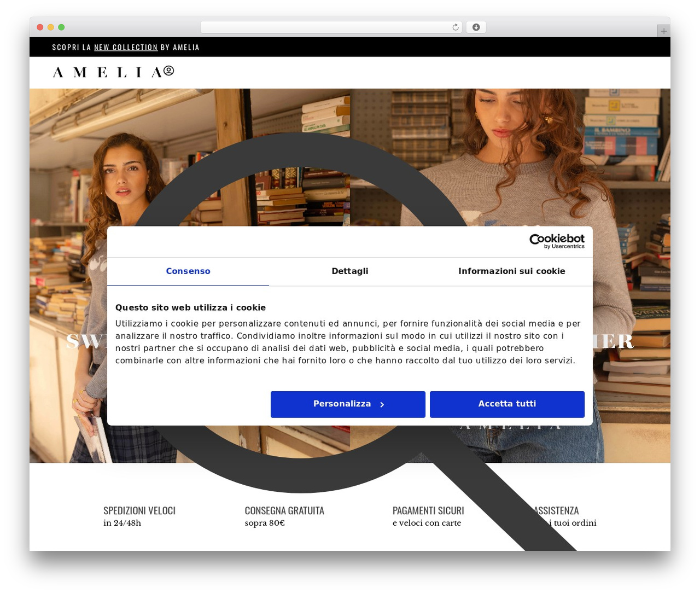Click the PAGAMENTI SICURI heading
The width and height of the screenshot is (700, 593).
pyautogui.click(x=428, y=510)
